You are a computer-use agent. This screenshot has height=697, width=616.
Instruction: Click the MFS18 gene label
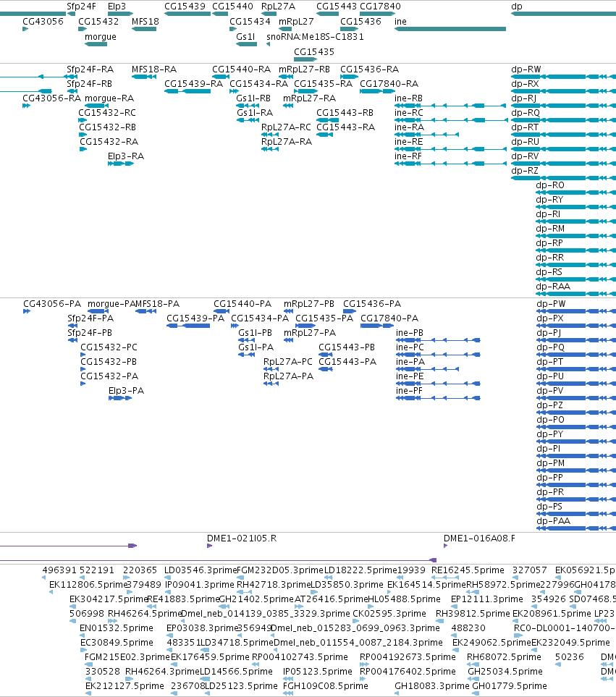[145, 21]
